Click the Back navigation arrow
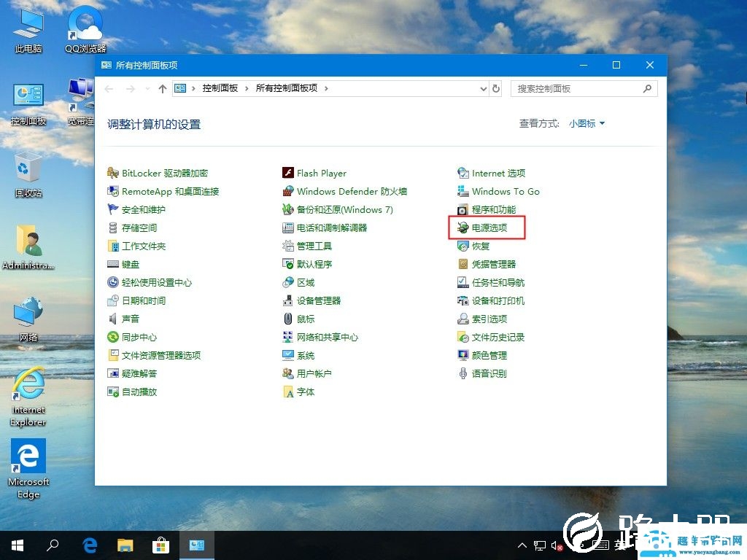 coord(109,88)
